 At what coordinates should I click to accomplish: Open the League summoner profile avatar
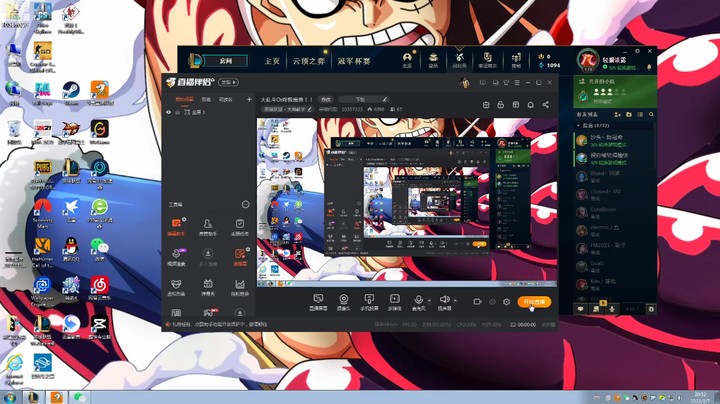588,60
